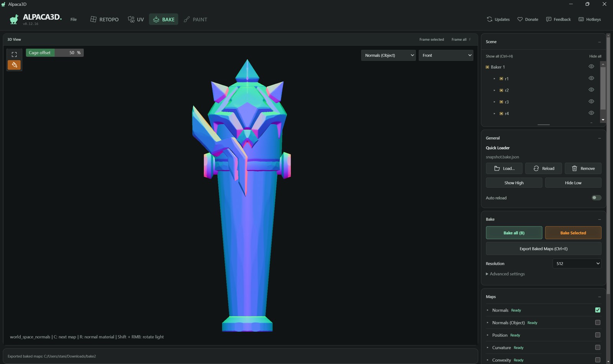
Task: Click the Reload button
Action: point(544,169)
